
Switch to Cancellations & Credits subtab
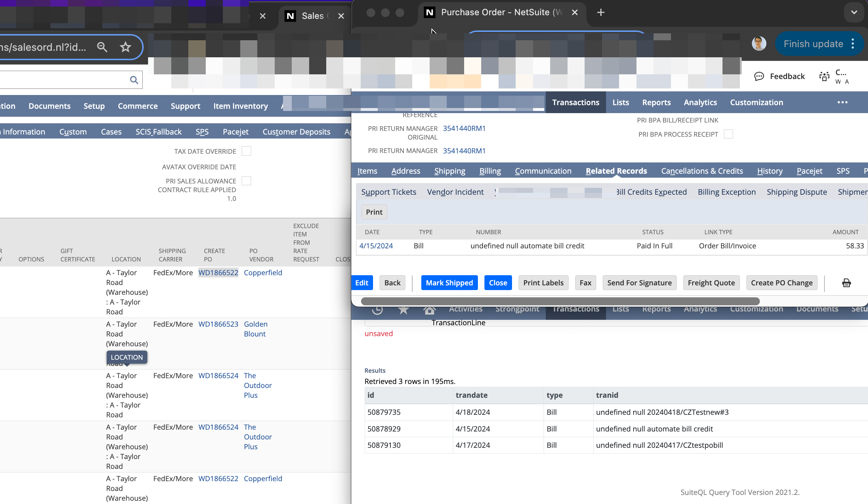point(702,171)
